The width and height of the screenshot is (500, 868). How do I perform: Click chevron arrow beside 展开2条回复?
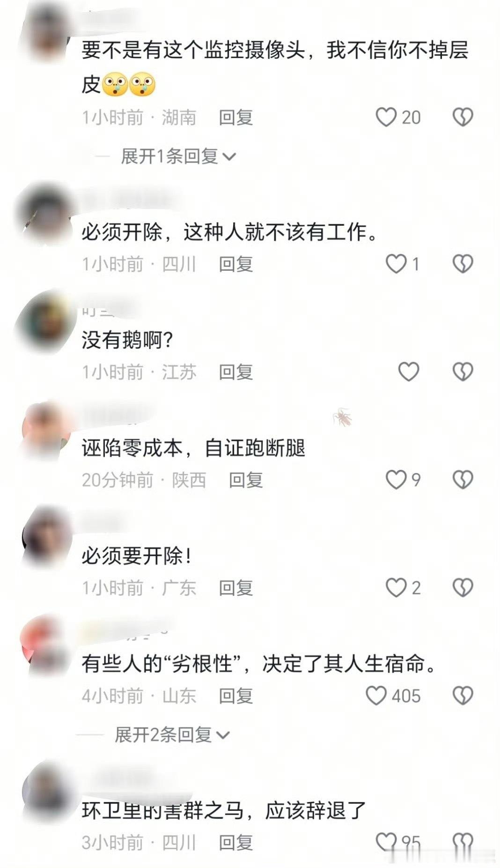point(223,735)
